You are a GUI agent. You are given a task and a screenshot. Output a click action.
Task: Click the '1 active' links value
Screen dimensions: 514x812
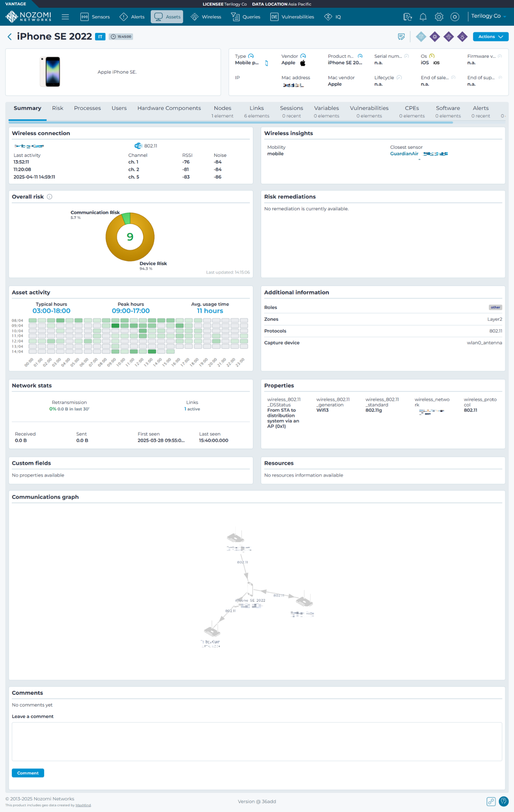click(x=192, y=409)
